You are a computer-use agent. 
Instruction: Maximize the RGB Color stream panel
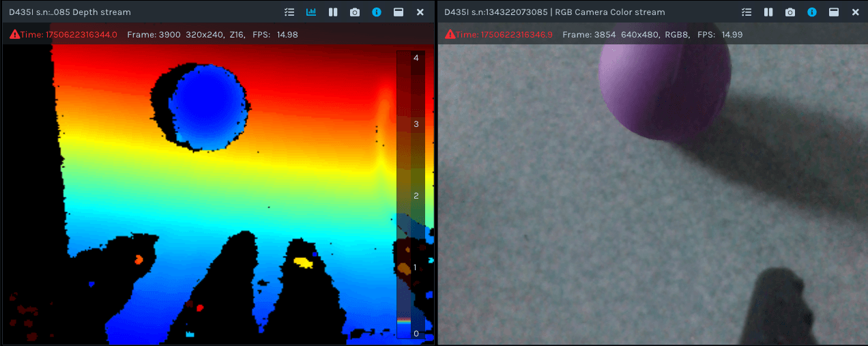pos(834,12)
